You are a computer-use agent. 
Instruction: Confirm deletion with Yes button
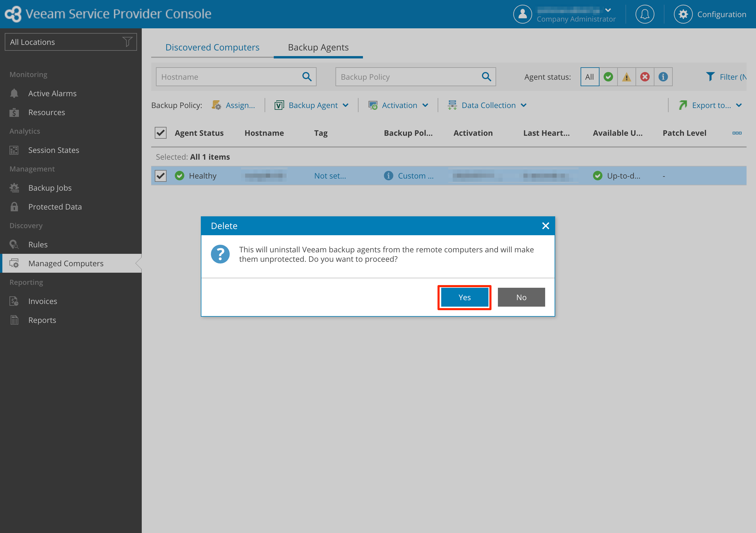tap(464, 297)
